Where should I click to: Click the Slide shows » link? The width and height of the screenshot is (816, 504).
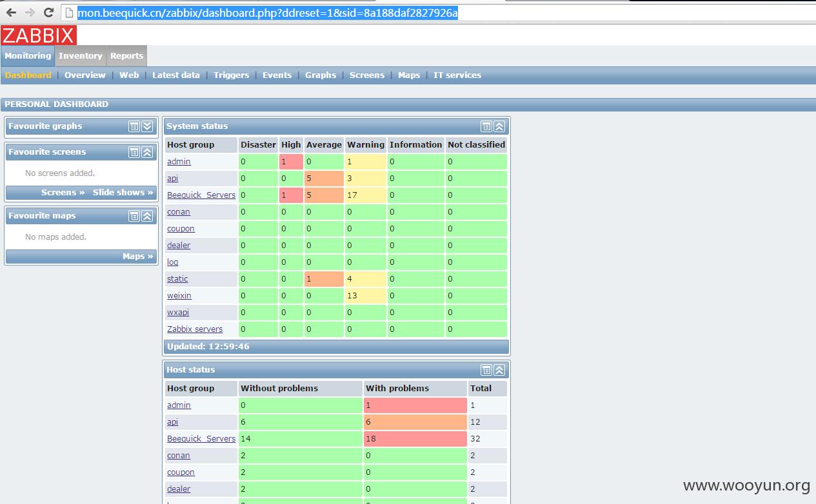pos(123,193)
